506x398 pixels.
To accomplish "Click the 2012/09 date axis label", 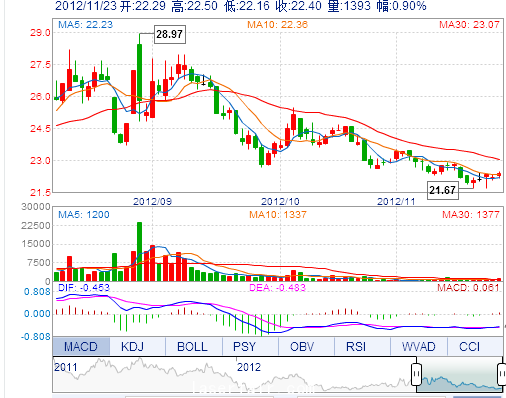I will [x=152, y=201].
